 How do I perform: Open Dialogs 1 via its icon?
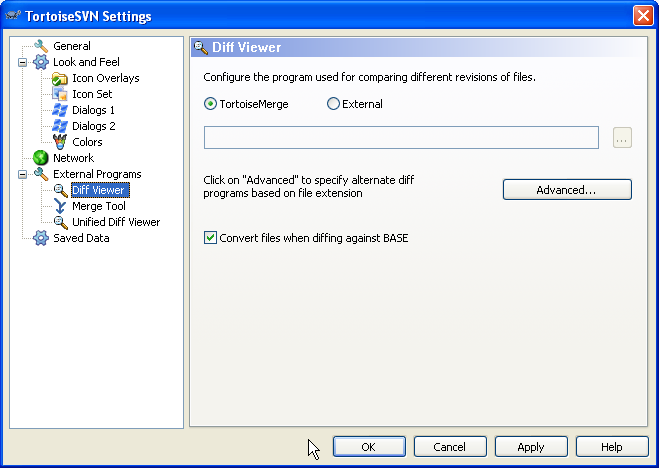[x=60, y=110]
